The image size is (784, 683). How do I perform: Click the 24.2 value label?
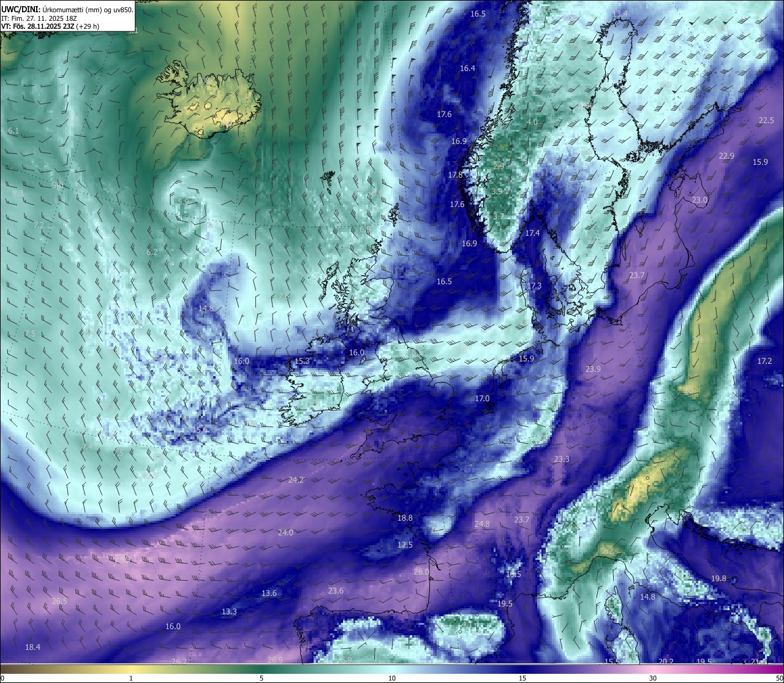click(x=296, y=480)
